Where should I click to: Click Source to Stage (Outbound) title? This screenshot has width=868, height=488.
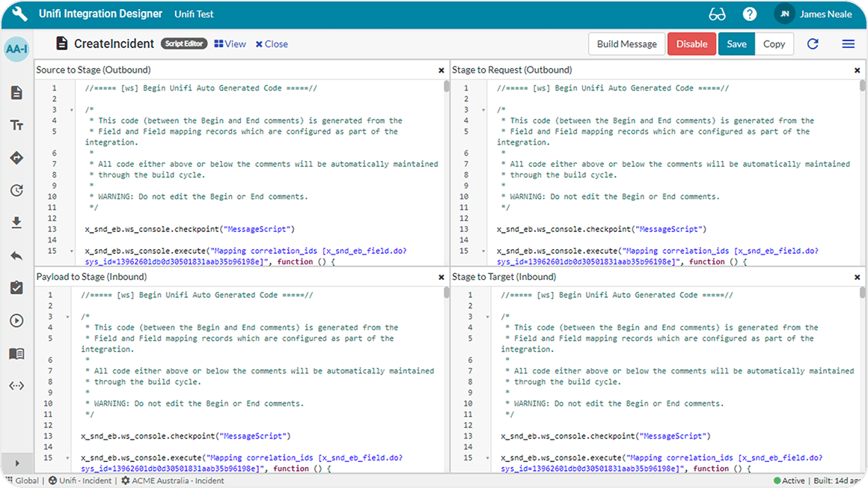[94, 70]
